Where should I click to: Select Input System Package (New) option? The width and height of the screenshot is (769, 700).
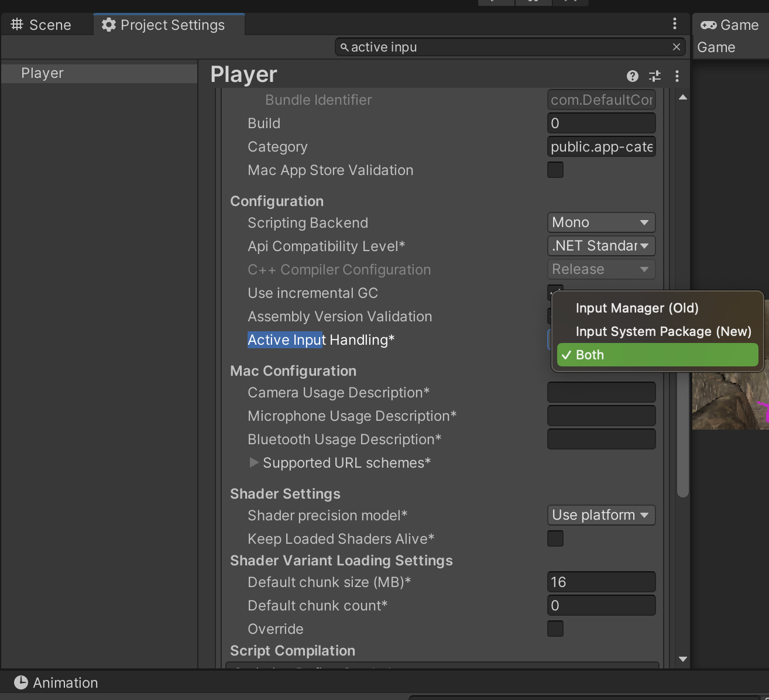(x=658, y=331)
